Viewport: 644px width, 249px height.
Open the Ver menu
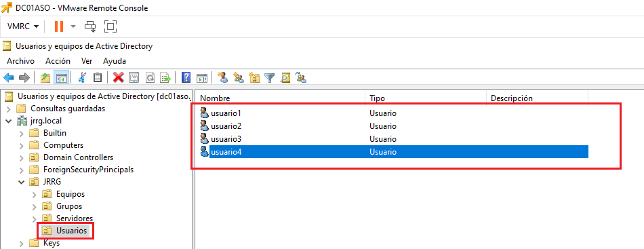[x=87, y=61]
